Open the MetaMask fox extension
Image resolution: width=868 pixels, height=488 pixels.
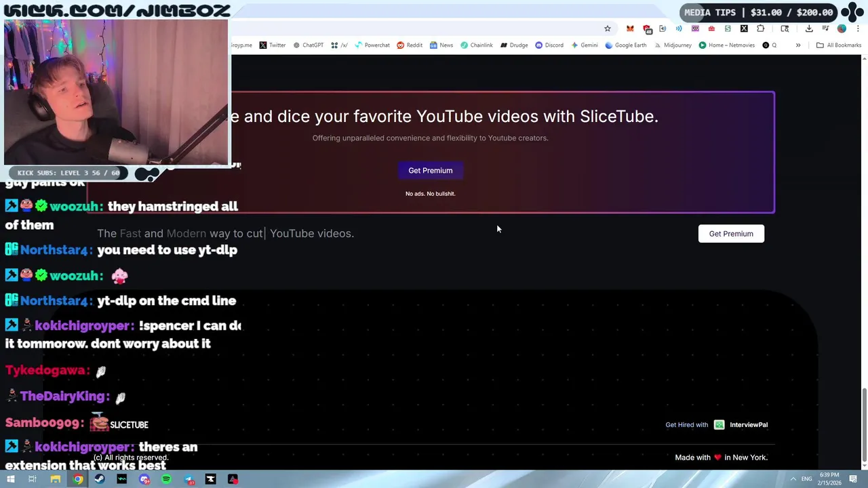pos(630,28)
